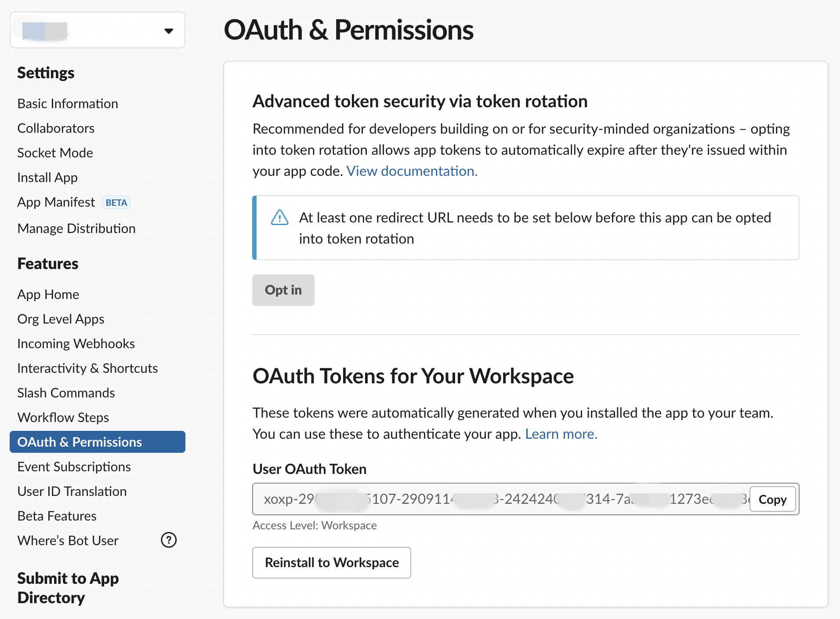The width and height of the screenshot is (840, 619).
Task: Click Reinstall to Workspace button
Action: [x=332, y=563]
